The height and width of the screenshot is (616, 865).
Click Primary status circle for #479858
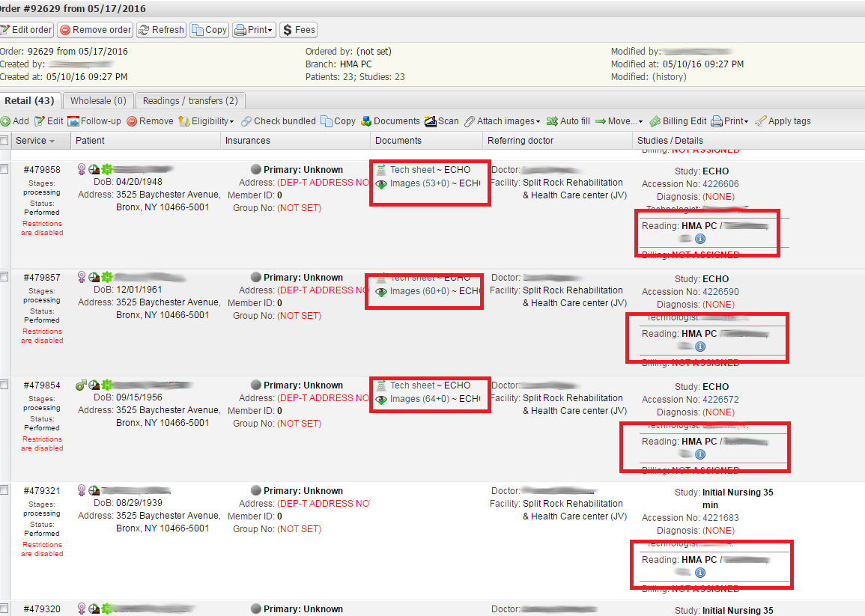[255, 169]
